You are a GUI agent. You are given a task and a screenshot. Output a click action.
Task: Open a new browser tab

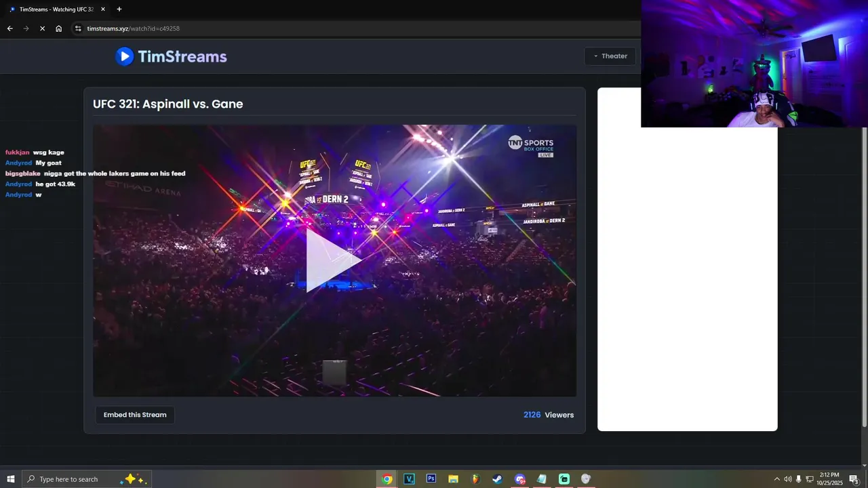119,9
